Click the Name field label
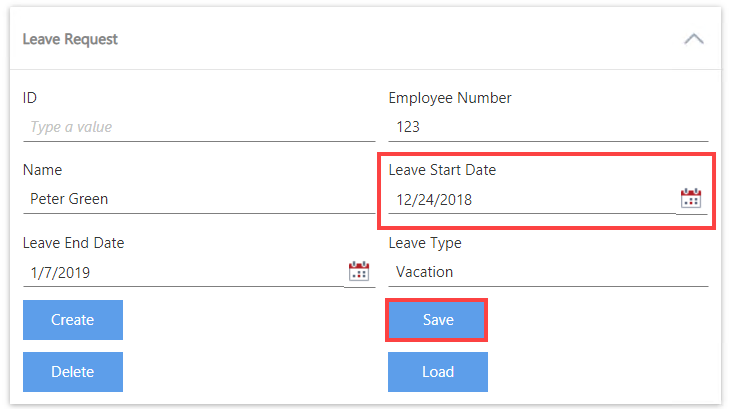 pos(42,170)
